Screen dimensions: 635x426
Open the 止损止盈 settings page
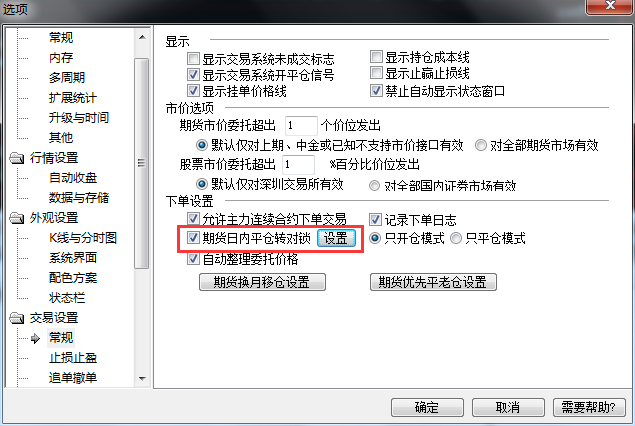coord(73,358)
